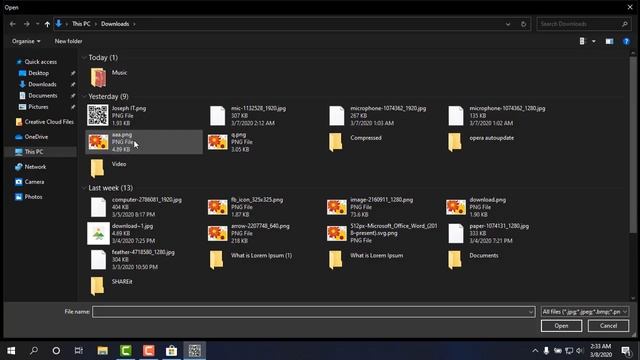Open Microsoft Store from the taskbar

tap(171, 351)
